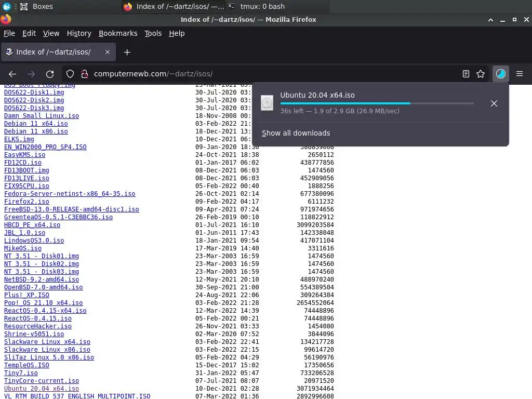Open the Shrine-v5051.iso link
Image resolution: width=532 pixels, height=399 pixels.
coord(34,334)
